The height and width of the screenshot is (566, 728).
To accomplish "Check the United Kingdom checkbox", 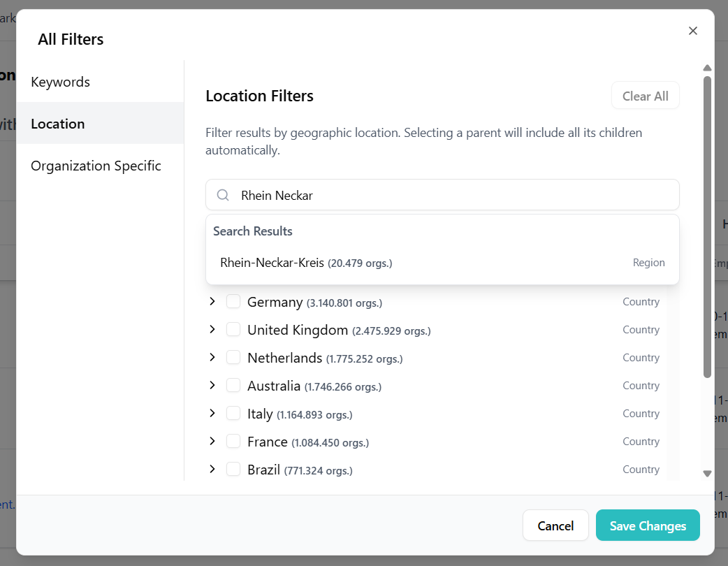I will [x=233, y=330].
